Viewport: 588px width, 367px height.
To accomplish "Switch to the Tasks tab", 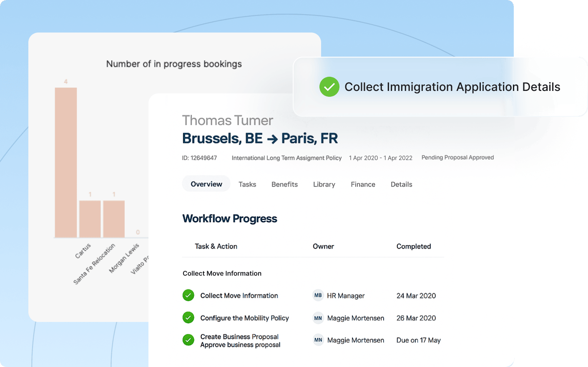I will pyautogui.click(x=247, y=184).
